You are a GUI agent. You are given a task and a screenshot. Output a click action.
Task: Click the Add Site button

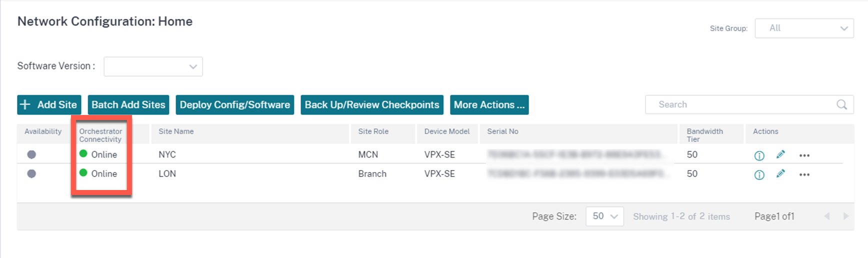[49, 104]
